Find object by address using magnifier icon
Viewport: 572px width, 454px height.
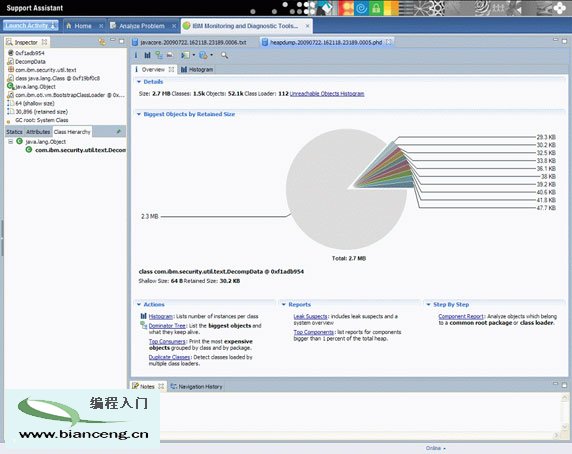click(x=224, y=55)
